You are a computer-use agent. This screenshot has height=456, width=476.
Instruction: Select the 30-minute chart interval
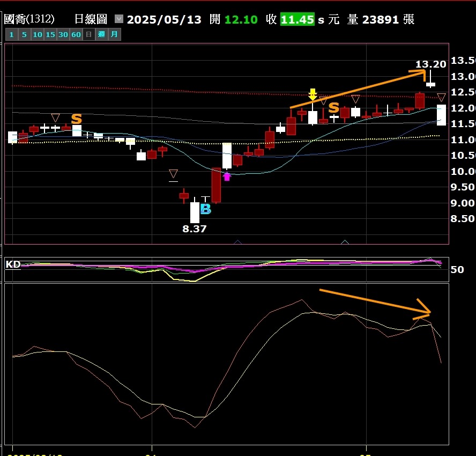[63, 35]
